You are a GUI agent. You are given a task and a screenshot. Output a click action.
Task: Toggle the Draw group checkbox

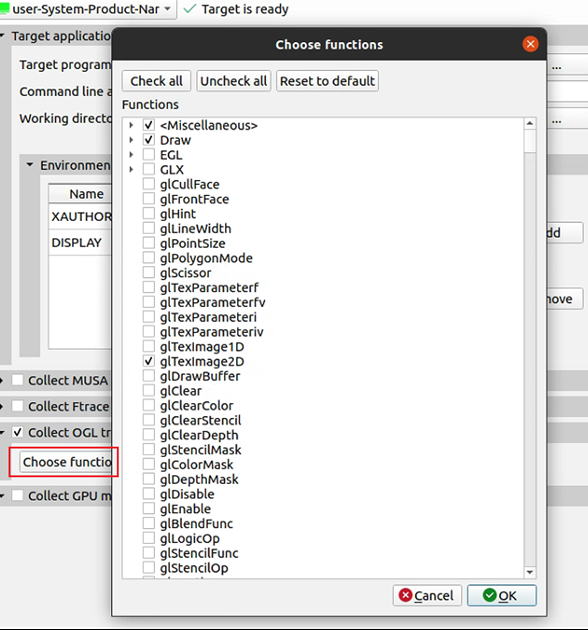(x=149, y=140)
